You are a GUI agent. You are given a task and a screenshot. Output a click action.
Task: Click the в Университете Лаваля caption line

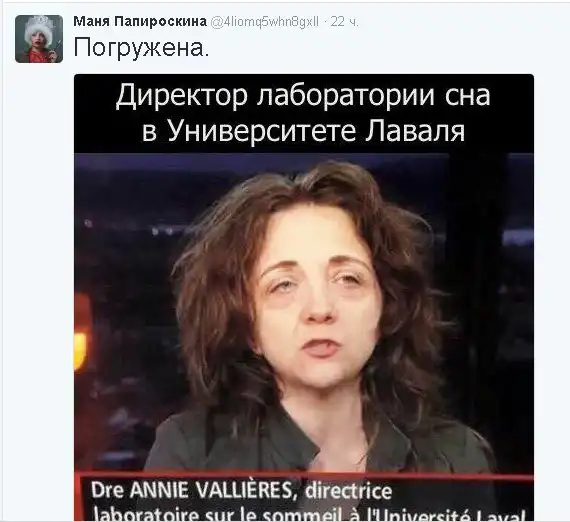[x=303, y=131]
